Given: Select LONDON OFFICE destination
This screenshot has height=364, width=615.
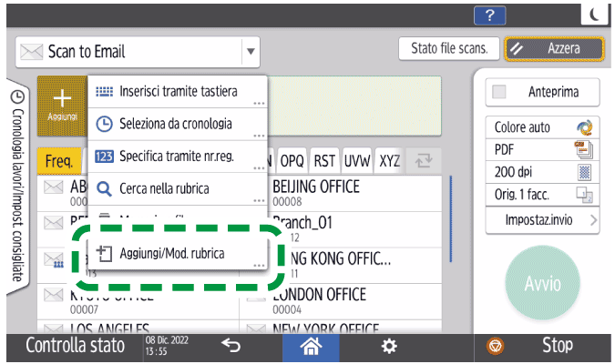Looking at the screenshot, I should coord(341,302).
